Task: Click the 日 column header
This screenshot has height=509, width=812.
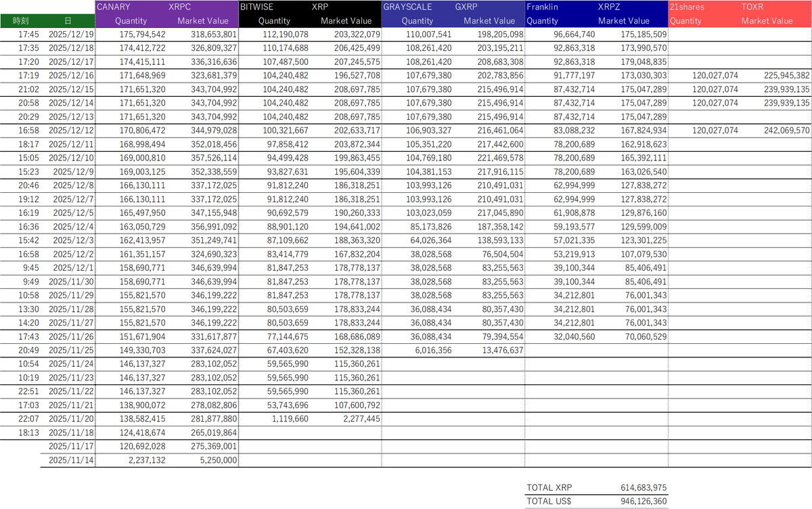Action: (66, 21)
